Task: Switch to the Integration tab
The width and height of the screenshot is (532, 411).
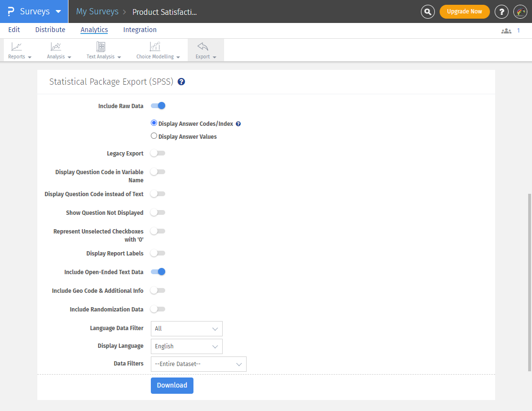Action: [x=139, y=30]
